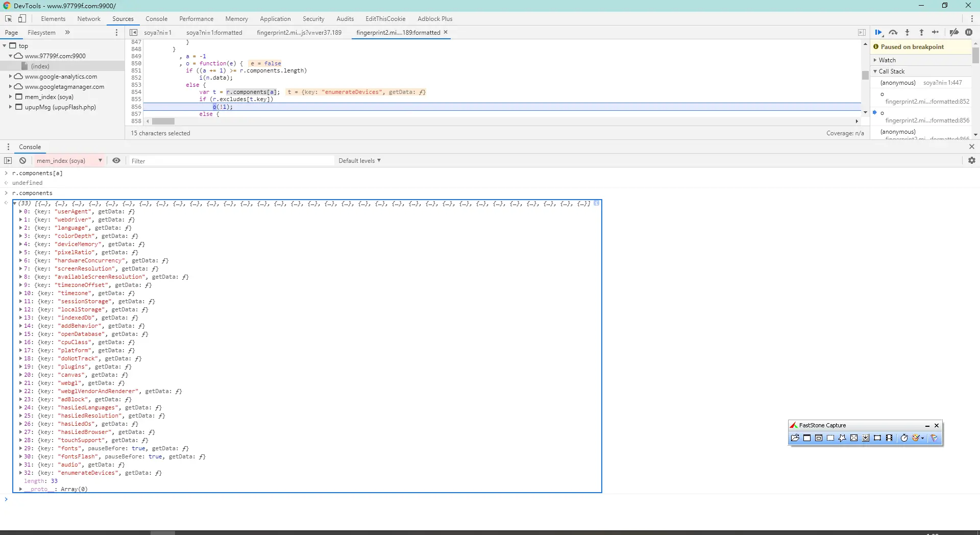Show more navigator tabs via chevron

(x=67, y=32)
